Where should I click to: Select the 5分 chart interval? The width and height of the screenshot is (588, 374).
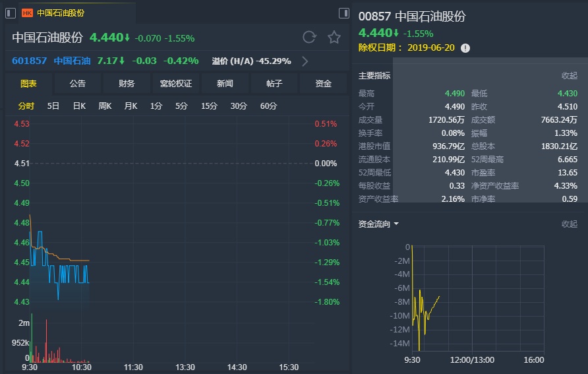[181, 106]
